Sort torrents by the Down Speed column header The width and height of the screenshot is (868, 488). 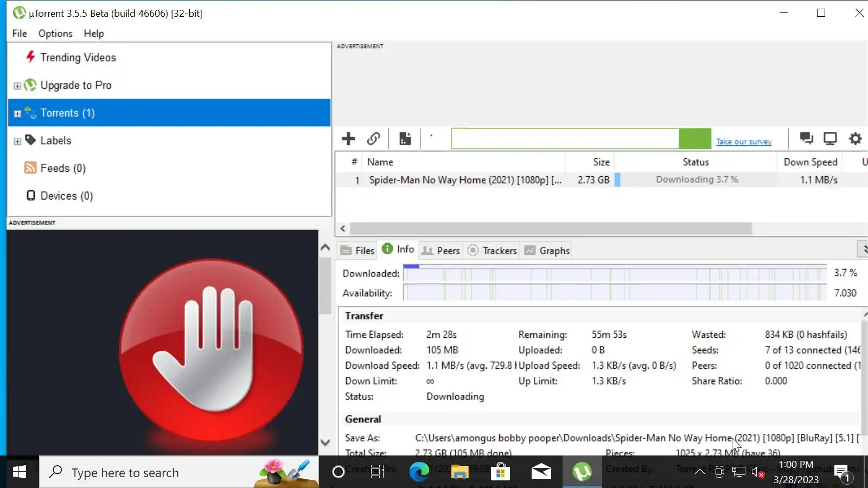[810, 162]
